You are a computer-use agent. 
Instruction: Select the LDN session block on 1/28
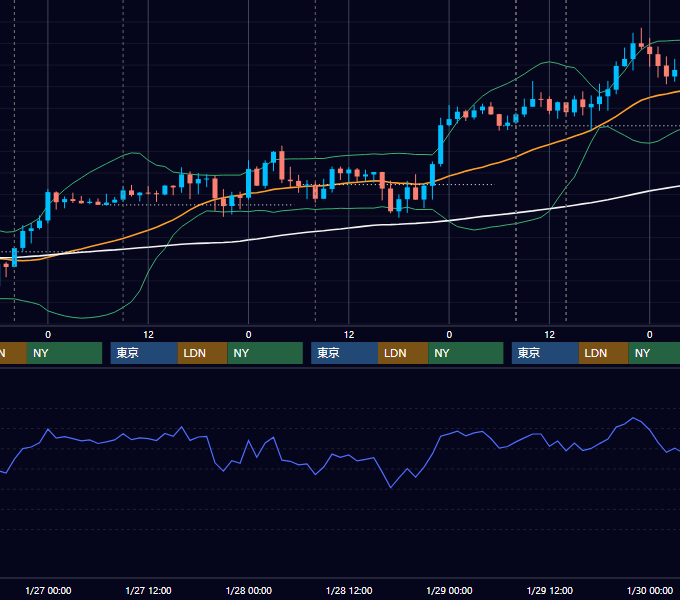click(403, 353)
